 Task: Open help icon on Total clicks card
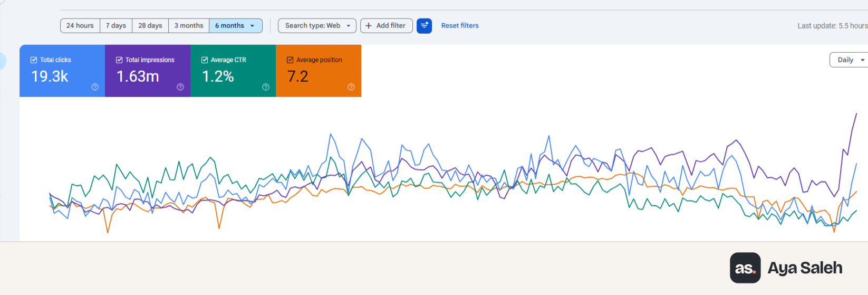[x=95, y=87]
